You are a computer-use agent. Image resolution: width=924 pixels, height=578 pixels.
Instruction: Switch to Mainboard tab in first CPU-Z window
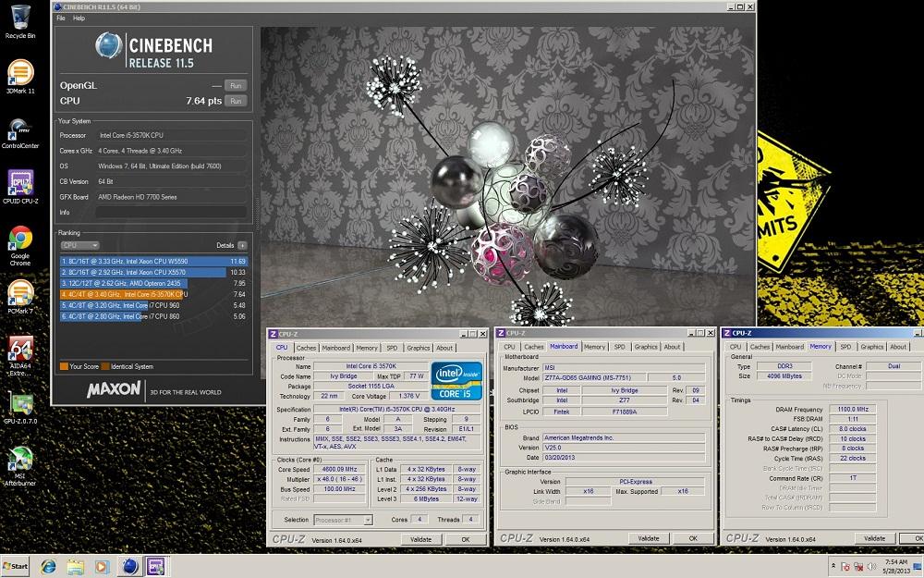pyautogui.click(x=336, y=348)
